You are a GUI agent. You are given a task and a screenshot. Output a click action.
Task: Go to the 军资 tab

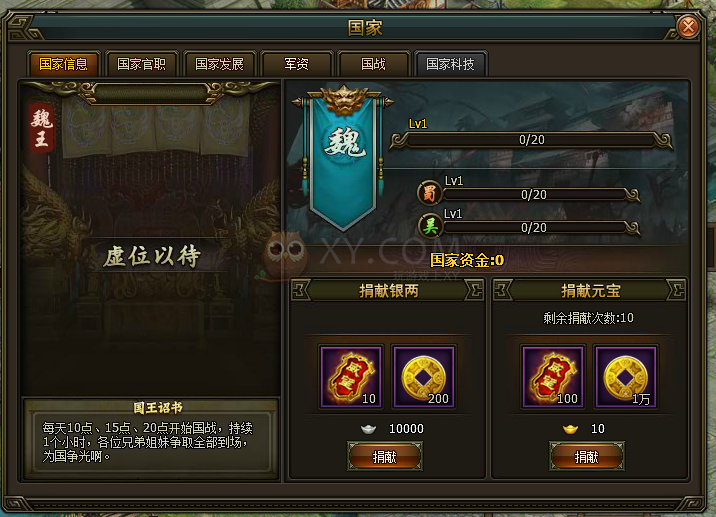(x=296, y=64)
